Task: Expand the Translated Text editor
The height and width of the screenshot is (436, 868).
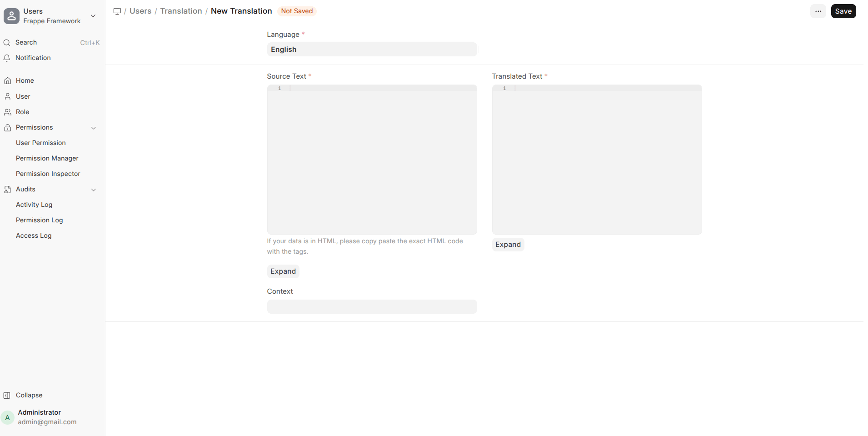Action: point(508,245)
